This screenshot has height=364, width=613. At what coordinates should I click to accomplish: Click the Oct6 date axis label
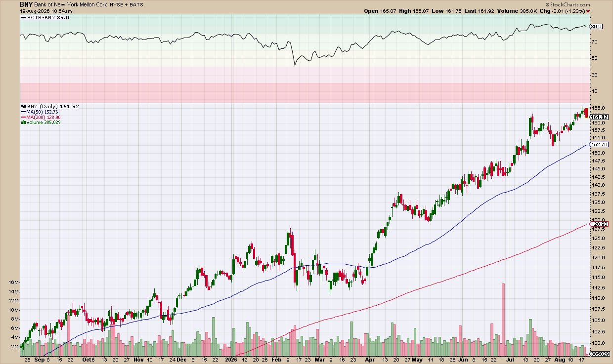pos(88,361)
